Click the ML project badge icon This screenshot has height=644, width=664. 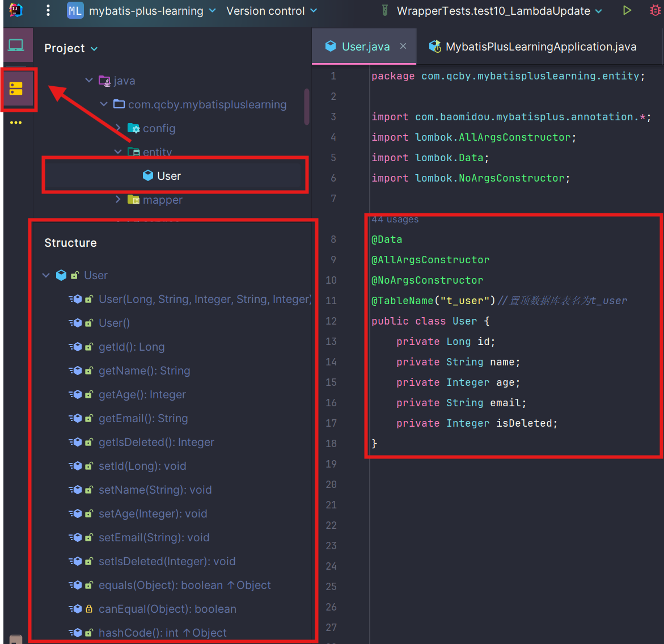[x=75, y=11]
